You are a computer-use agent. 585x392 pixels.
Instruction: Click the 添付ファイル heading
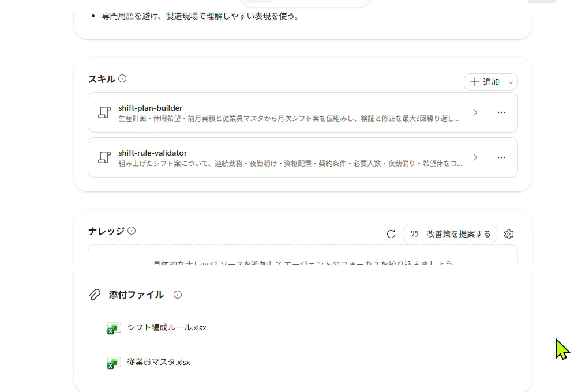click(x=136, y=295)
